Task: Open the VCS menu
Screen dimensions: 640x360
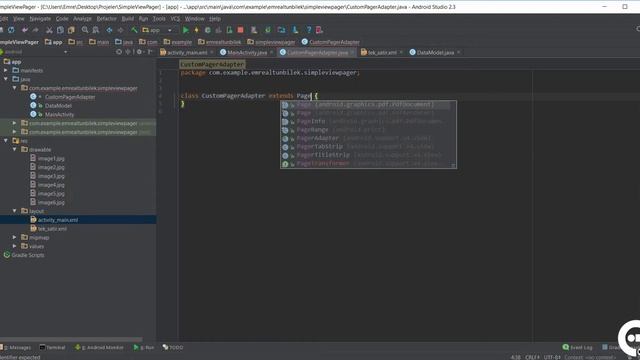Action: point(175,19)
